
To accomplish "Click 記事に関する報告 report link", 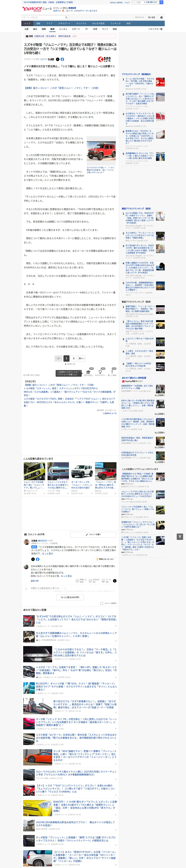I will tap(32, 375).
